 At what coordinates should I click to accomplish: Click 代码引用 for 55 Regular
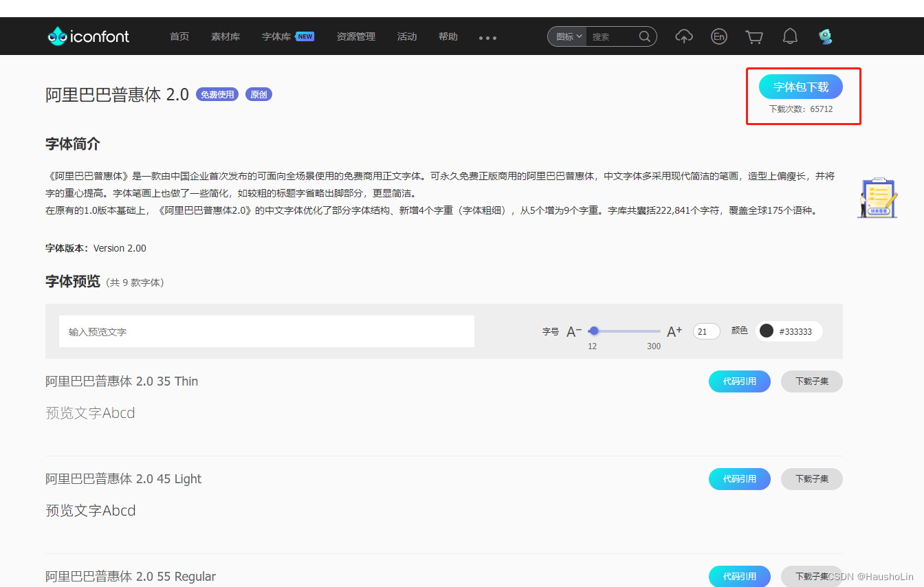coord(740,577)
